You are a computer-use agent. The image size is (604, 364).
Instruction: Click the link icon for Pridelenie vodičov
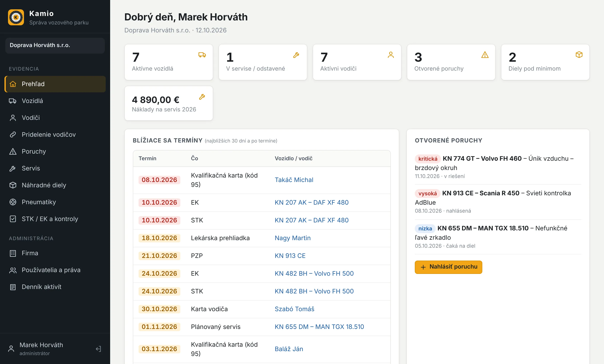[13, 135]
